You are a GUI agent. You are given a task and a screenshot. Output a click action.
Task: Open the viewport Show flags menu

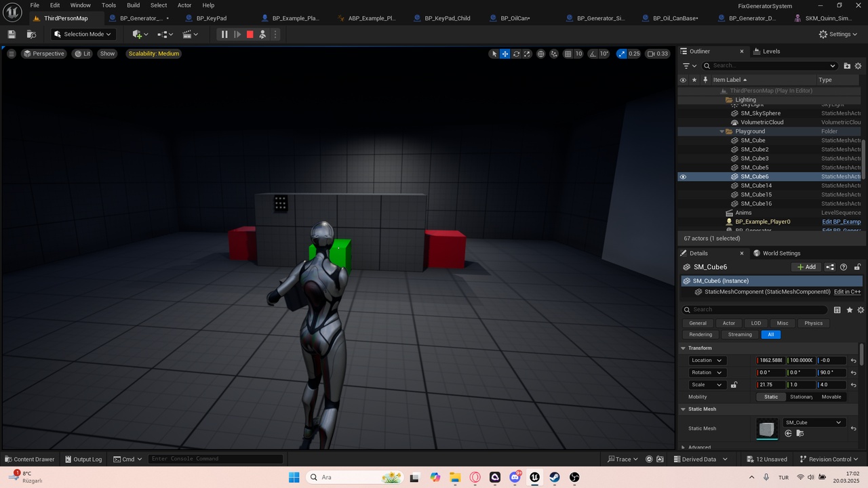107,54
